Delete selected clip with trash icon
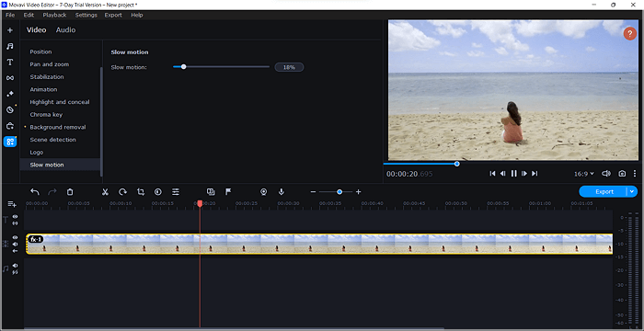 click(70, 192)
